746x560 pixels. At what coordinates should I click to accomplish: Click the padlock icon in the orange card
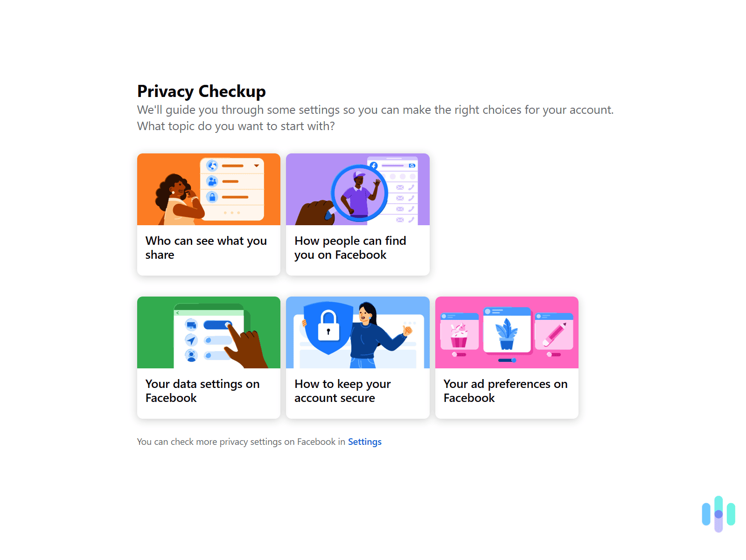pyautogui.click(x=212, y=197)
